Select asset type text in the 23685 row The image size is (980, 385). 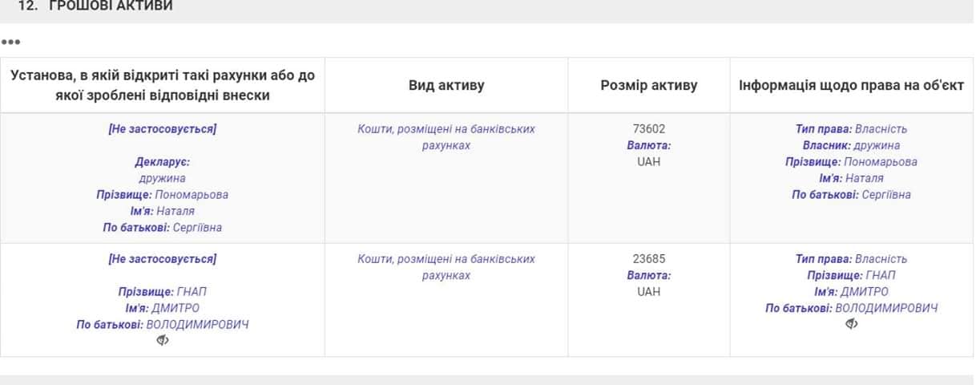(x=446, y=267)
